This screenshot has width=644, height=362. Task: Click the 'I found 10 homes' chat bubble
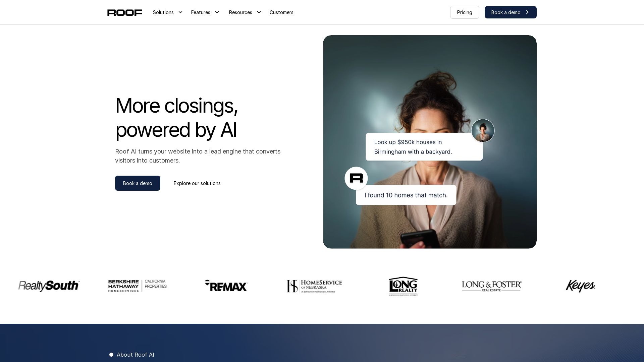tap(406, 195)
